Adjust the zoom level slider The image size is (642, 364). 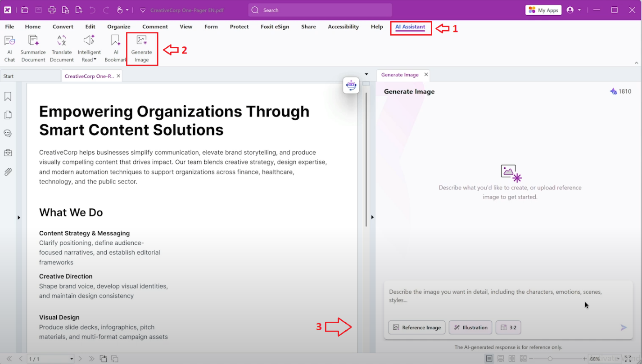click(x=550, y=359)
